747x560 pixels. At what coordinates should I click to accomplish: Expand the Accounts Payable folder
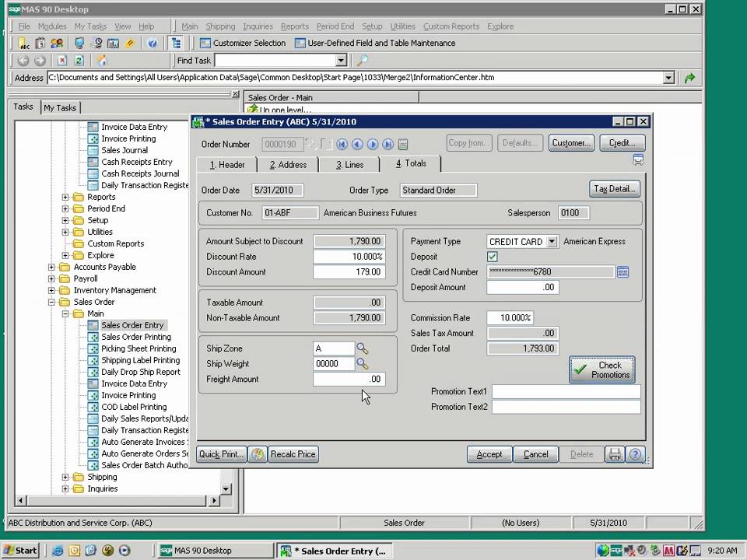pos(51,267)
